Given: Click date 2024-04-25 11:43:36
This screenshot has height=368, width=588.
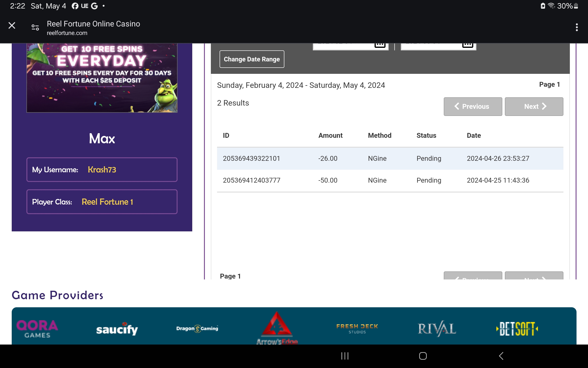Looking at the screenshot, I should [x=498, y=180].
